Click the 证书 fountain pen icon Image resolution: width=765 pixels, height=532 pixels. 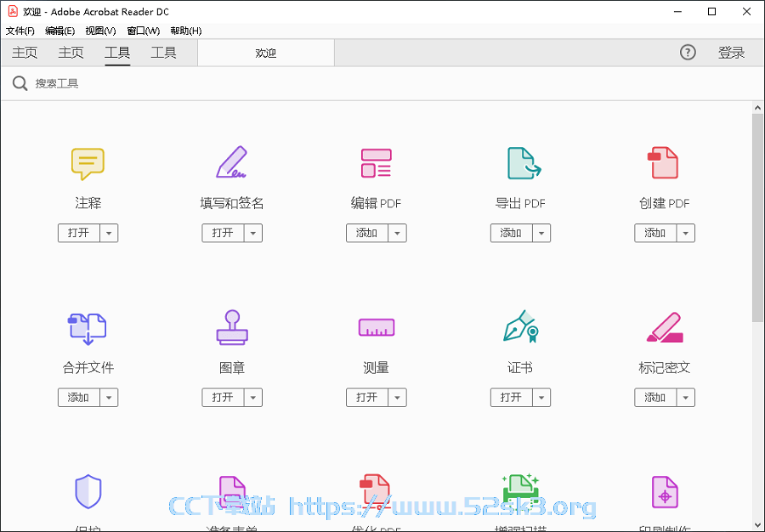pos(520,326)
